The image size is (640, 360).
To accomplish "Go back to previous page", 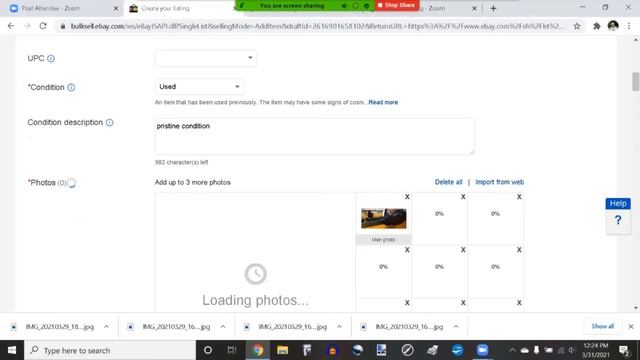I will (x=11, y=26).
